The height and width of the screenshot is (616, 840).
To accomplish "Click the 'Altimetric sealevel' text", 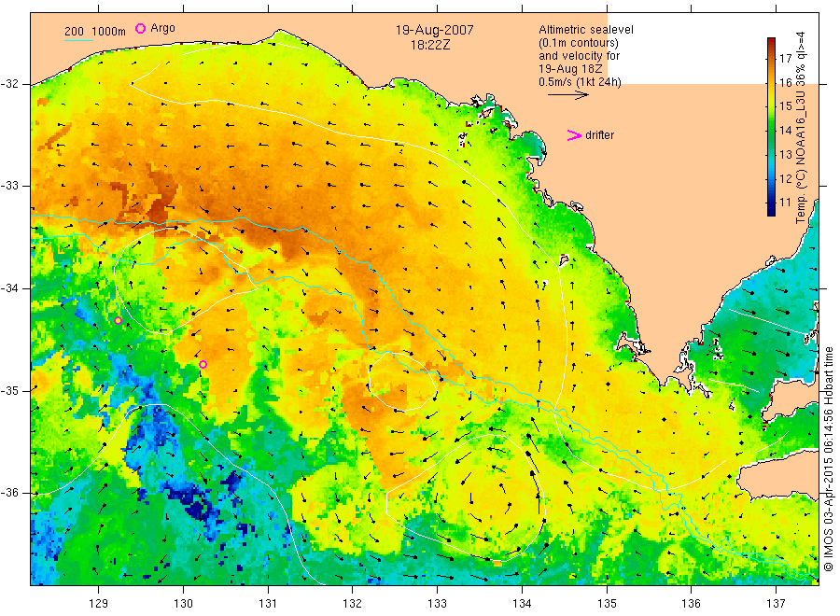I will click(x=586, y=30).
